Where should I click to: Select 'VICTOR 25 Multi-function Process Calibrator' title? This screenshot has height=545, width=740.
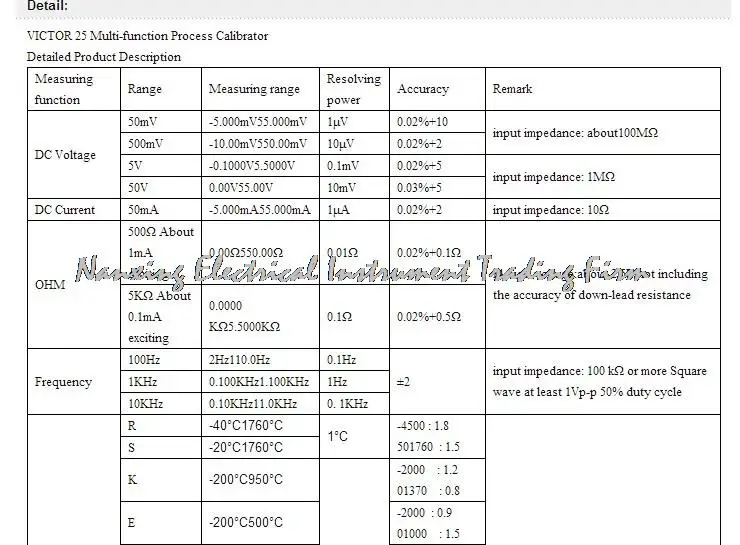[x=147, y=36]
